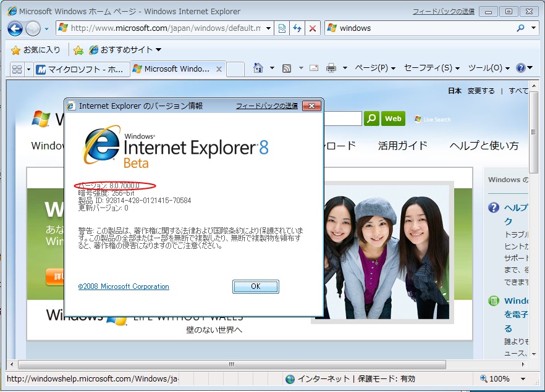This screenshot has height=392, width=545.
Task: Open Help blue question mark icon
Action: (521, 68)
